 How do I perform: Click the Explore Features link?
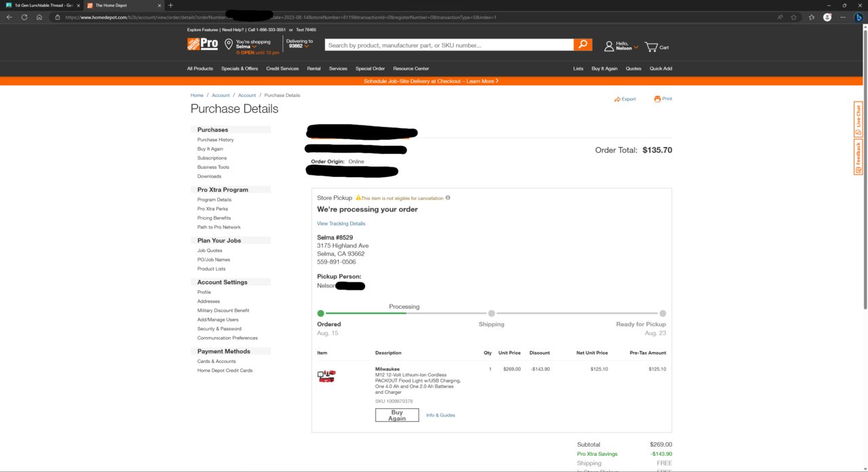pyautogui.click(x=203, y=30)
